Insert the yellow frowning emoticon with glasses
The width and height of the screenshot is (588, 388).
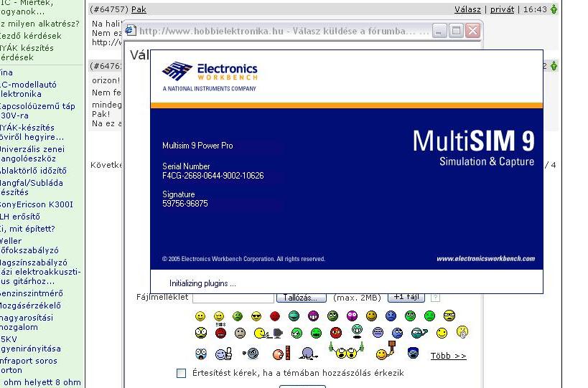pos(449,316)
